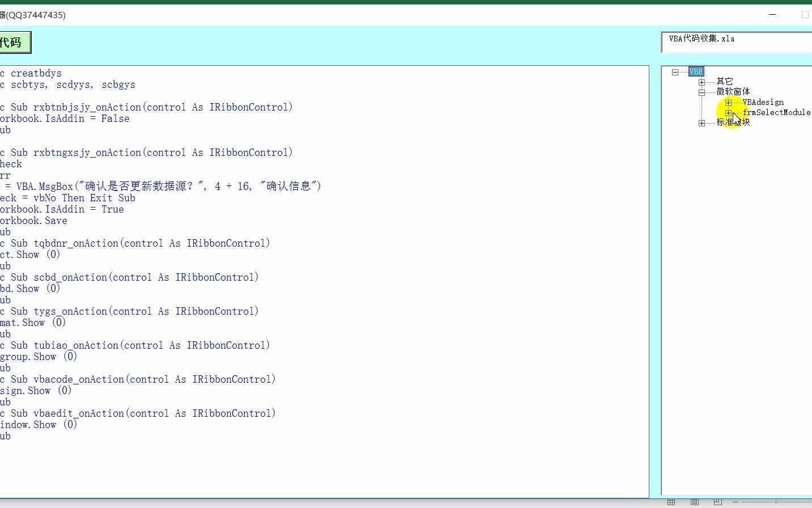Collapse the 微软窗体 tree node
The width and height of the screenshot is (812, 508).
pyautogui.click(x=702, y=92)
